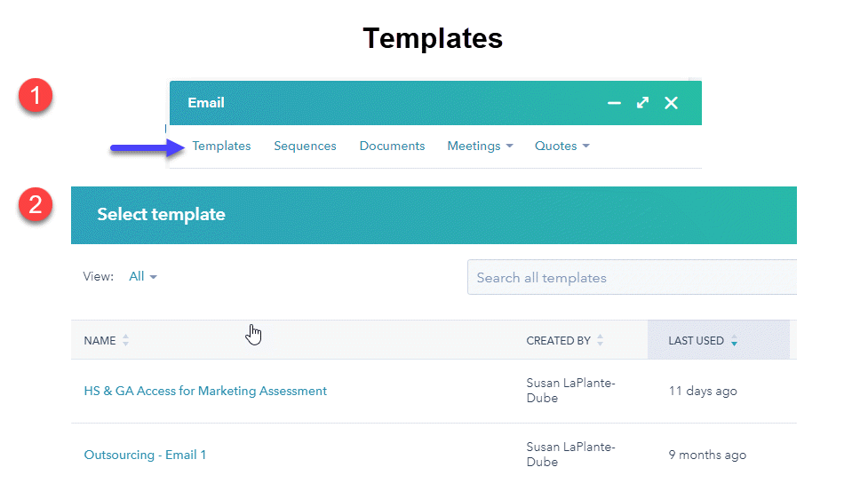Open the Outsourcing - Email 1 template

(145, 455)
